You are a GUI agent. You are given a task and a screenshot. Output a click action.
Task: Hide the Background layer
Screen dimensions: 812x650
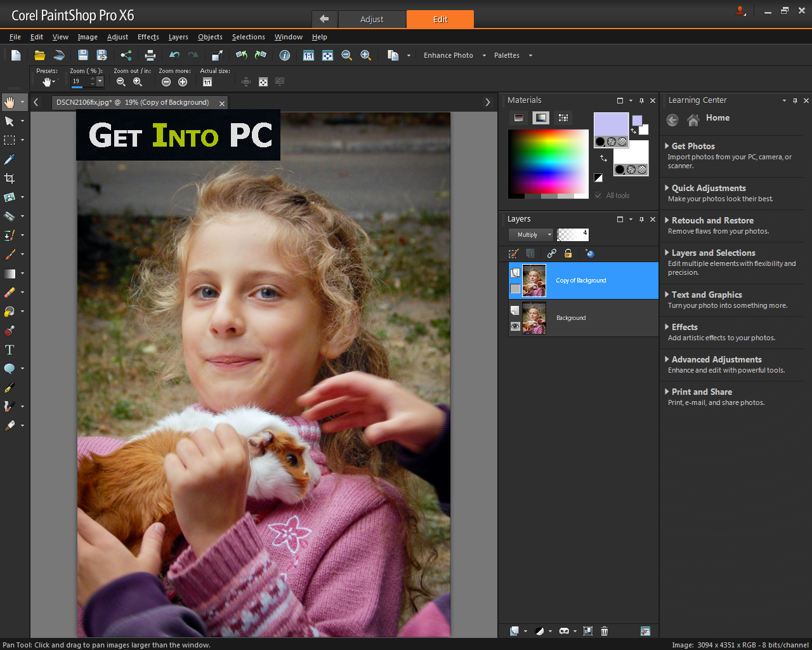(x=514, y=326)
